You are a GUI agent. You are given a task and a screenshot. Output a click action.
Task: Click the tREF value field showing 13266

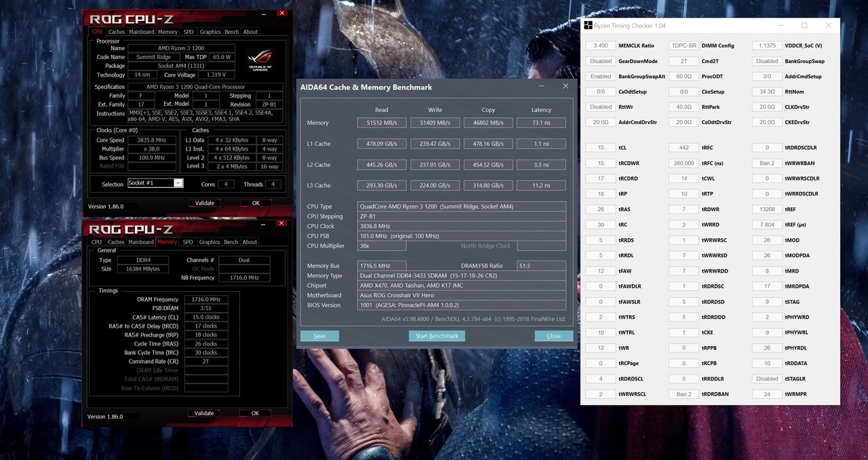(x=767, y=209)
